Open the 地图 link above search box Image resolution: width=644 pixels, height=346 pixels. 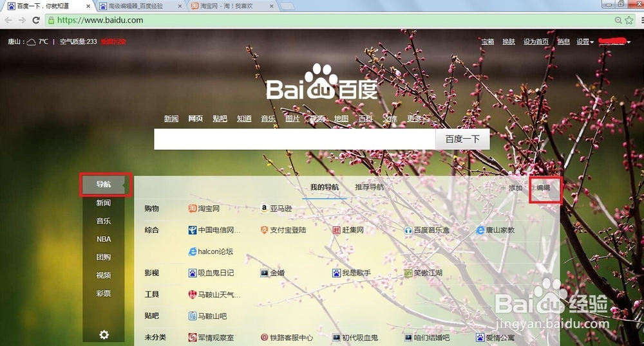click(341, 118)
